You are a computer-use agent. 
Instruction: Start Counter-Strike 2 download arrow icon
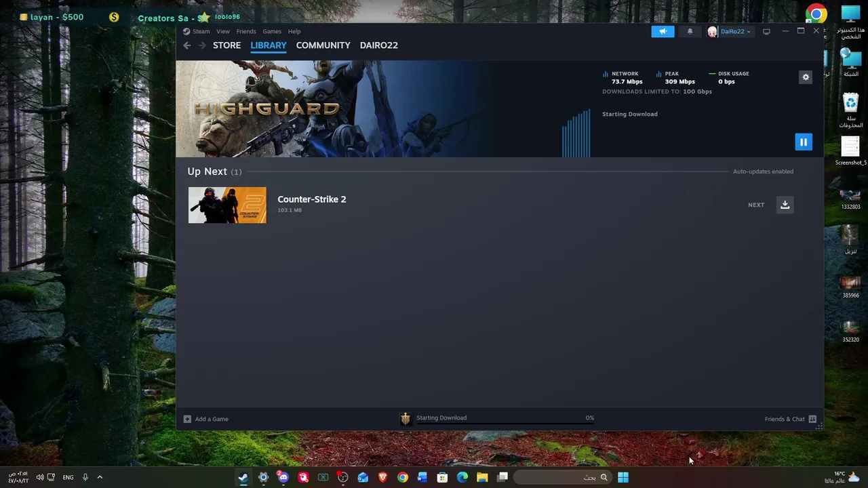coord(785,205)
